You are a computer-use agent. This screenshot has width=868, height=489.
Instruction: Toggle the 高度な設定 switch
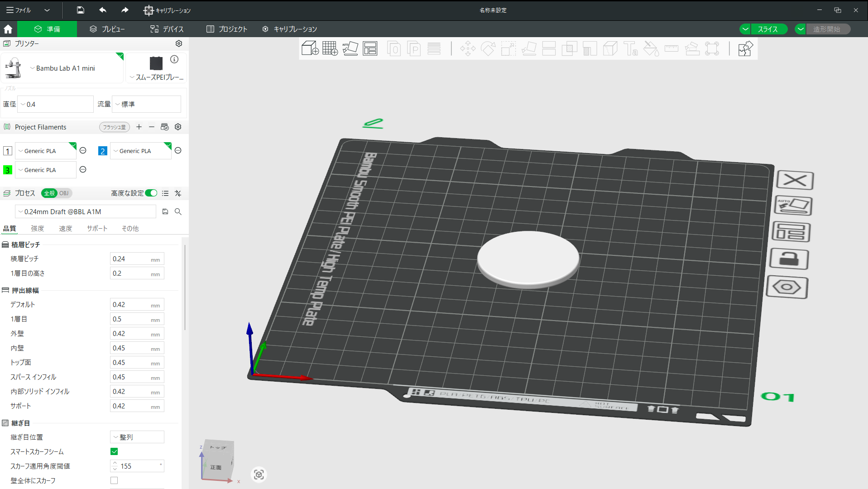click(x=151, y=193)
